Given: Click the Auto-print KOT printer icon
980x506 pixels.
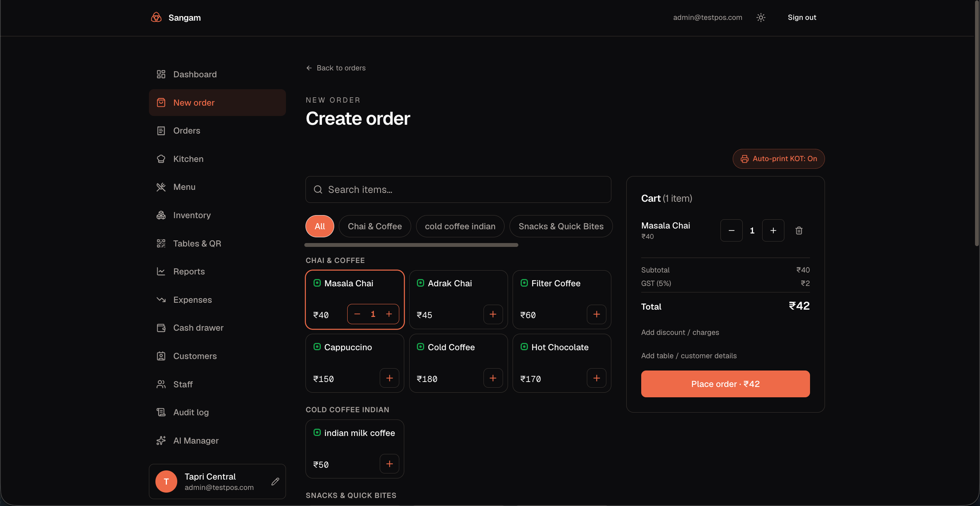Looking at the screenshot, I should (745, 159).
